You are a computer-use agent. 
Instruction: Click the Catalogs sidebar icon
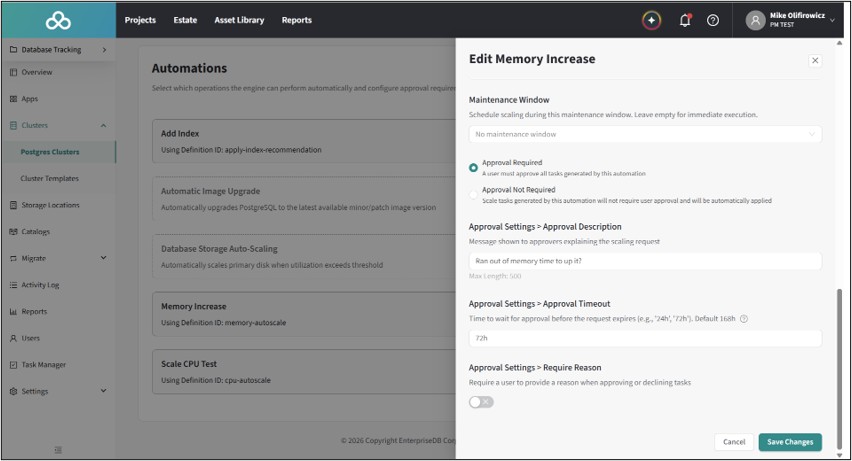click(x=14, y=232)
